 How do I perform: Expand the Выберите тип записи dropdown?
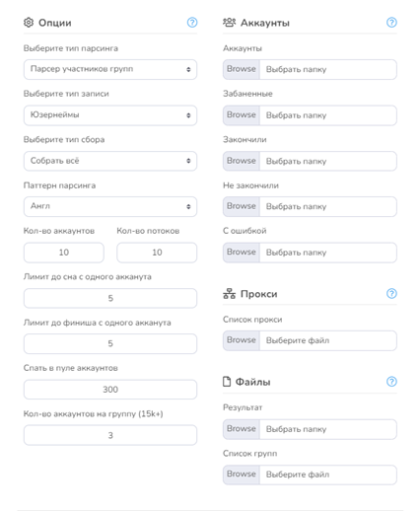click(x=110, y=115)
